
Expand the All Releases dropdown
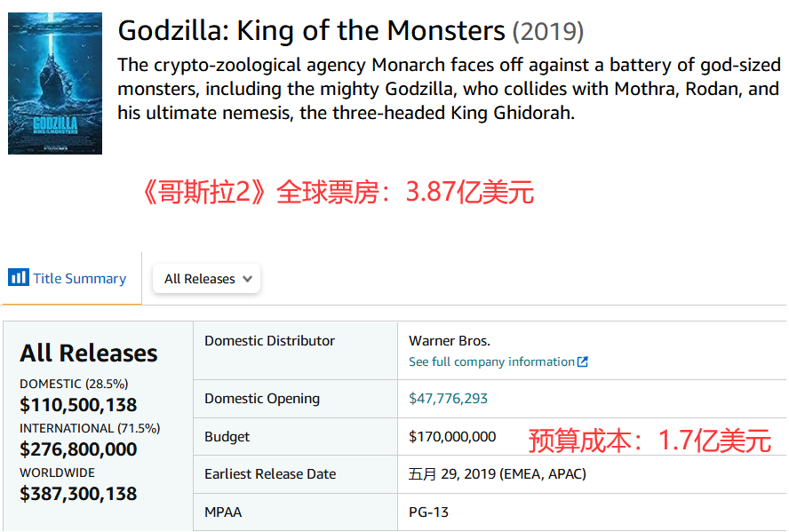(x=206, y=279)
